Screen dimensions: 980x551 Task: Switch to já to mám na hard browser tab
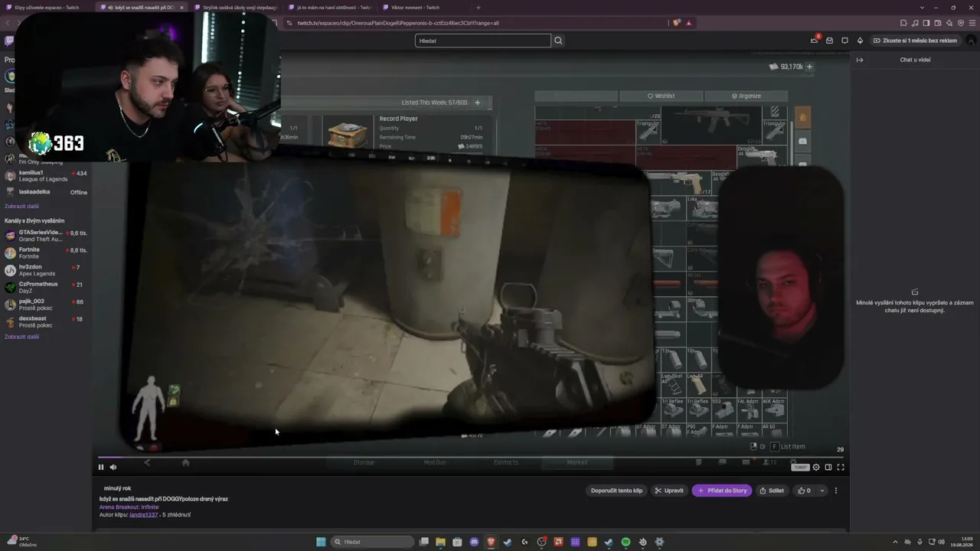(329, 8)
